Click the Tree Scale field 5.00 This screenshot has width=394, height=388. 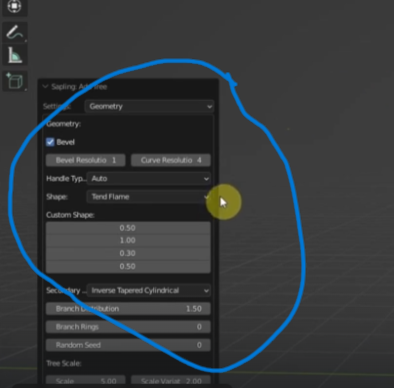click(86, 381)
